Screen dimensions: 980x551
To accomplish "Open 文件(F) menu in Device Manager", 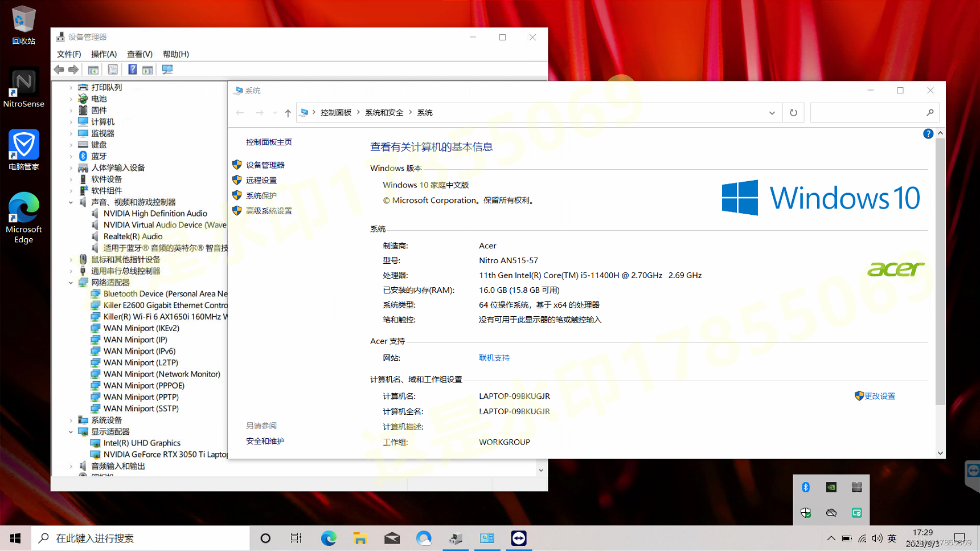I will (69, 54).
